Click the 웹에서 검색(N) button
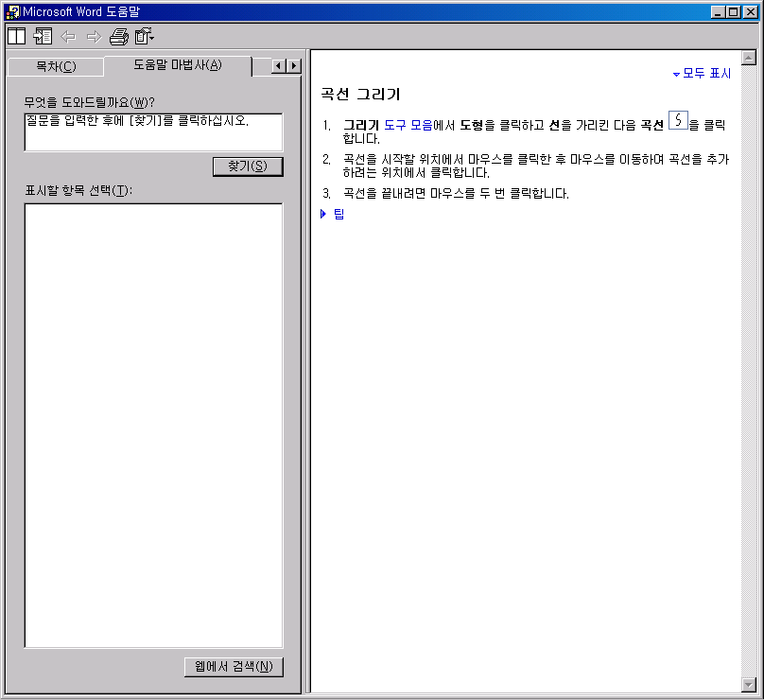This screenshot has width=764, height=700. tap(234, 666)
